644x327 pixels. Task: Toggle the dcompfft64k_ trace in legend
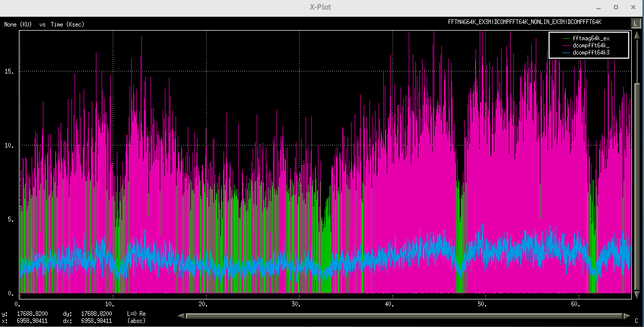tap(591, 45)
